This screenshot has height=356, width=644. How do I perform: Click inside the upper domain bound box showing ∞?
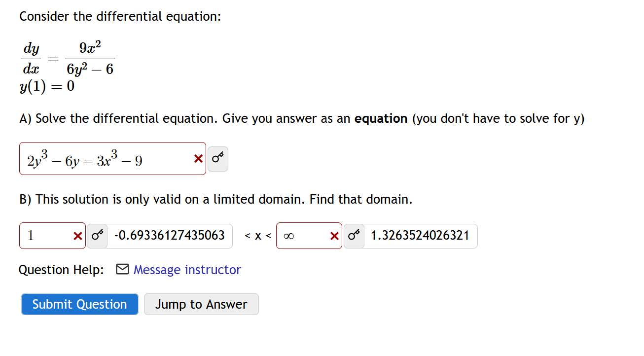(301, 236)
